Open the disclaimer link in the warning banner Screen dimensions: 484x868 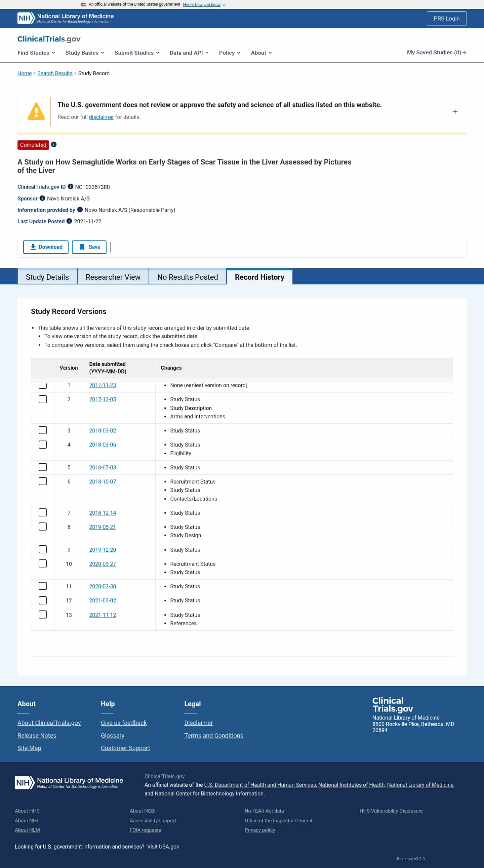[x=101, y=117]
